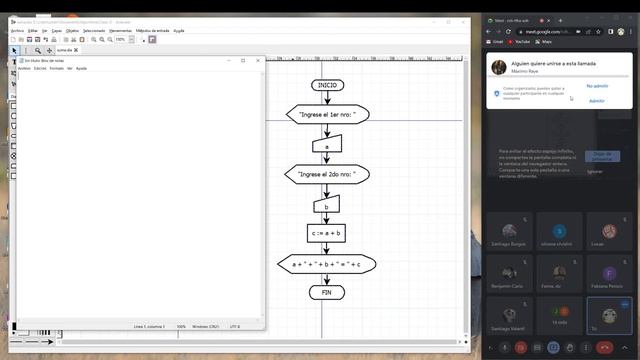Select Fabiana's participant tile
The image size is (640, 360).
tap(609, 273)
